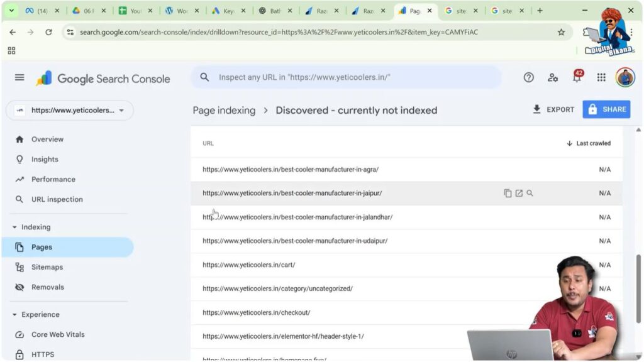Image resolution: width=644 pixels, height=362 pixels.
Task: Select the best-cooler-manufacturer-in-udaipur URL row
Action: (406, 241)
